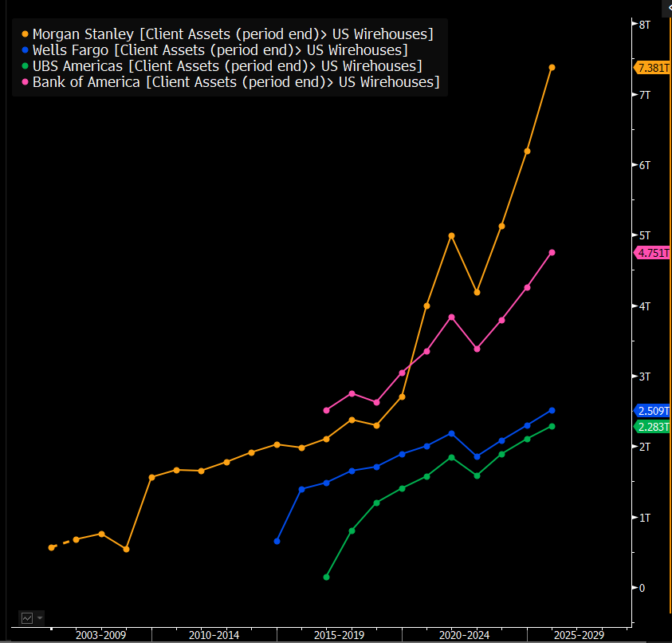Select the pink Bank of America legend dot
Viewport: 672px width, 643px height.
pyautogui.click(x=25, y=81)
